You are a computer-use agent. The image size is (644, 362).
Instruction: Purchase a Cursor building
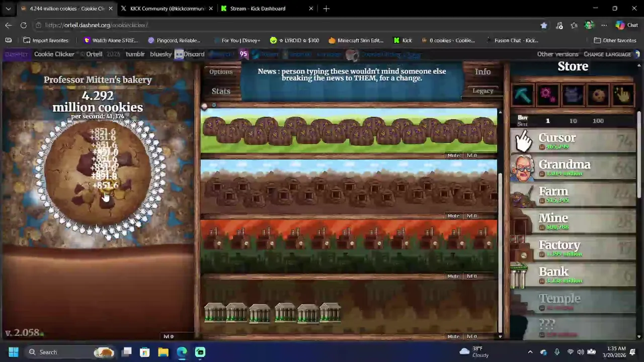tap(573, 141)
